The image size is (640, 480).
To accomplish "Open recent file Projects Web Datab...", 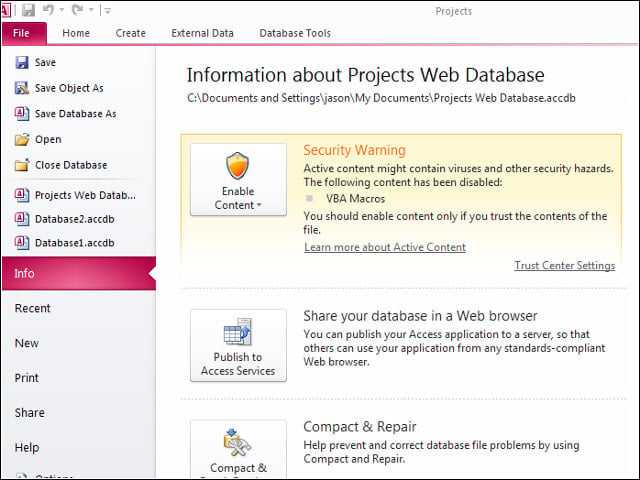I will 85,195.
